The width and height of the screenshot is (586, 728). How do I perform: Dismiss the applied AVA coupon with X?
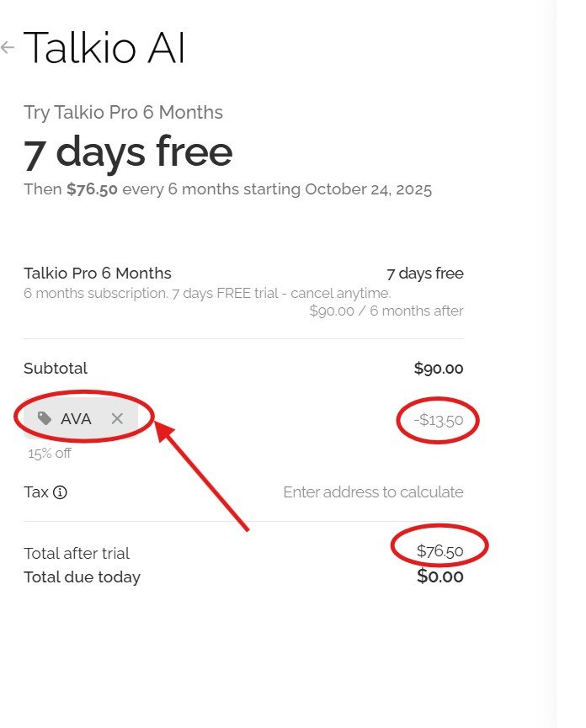pyautogui.click(x=117, y=418)
